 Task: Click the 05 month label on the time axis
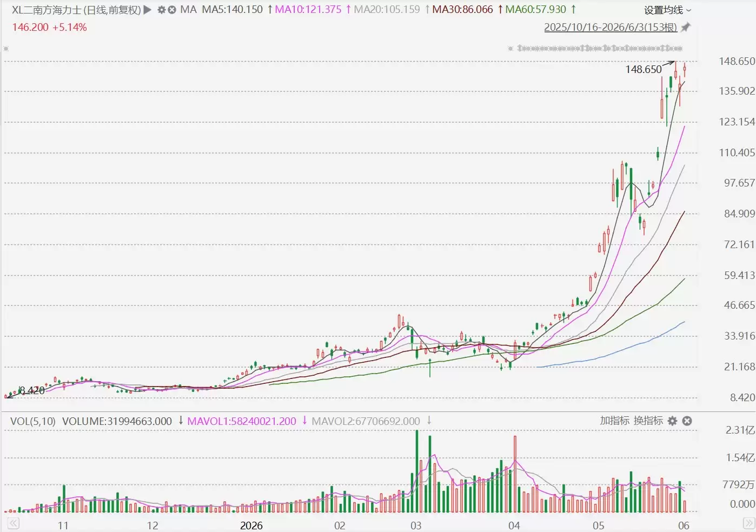[x=598, y=525]
